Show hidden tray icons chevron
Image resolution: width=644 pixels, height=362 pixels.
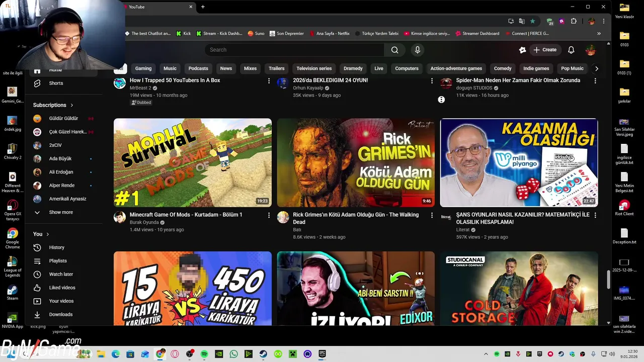pyautogui.click(x=486, y=354)
